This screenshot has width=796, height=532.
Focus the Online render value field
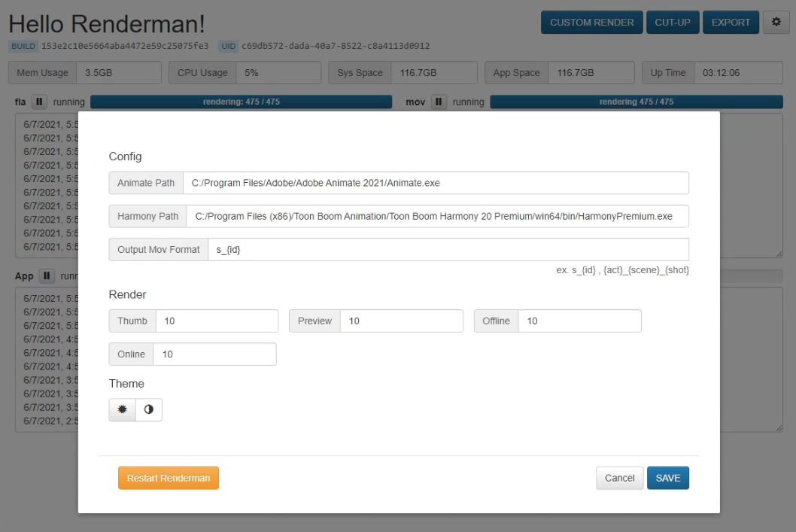coord(214,354)
